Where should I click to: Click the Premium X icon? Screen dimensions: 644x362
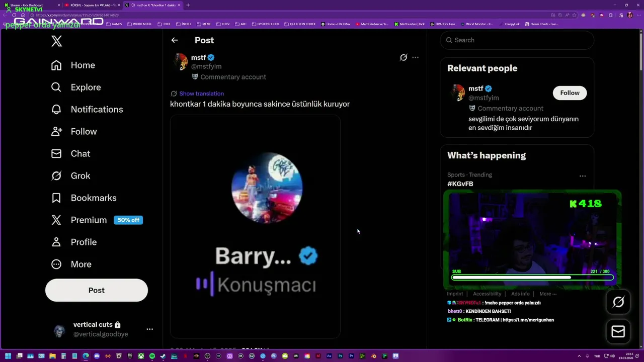pyautogui.click(x=56, y=220)
